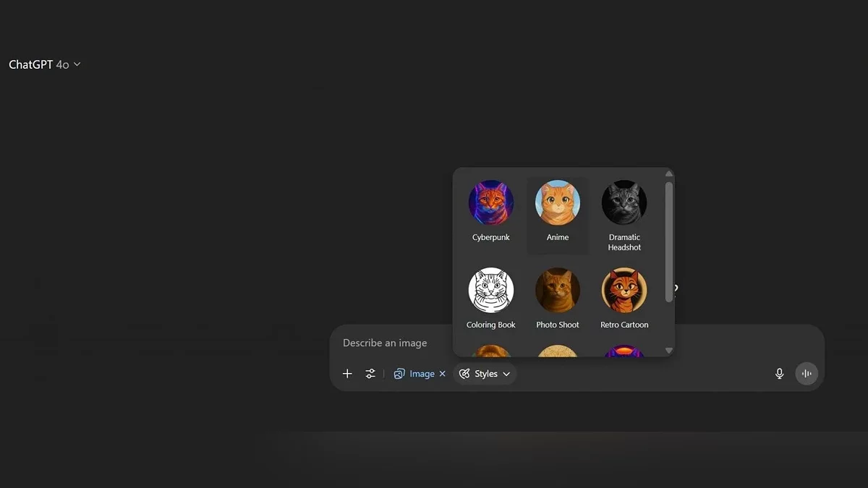Click the Image picture icon
This screenshot has height=488, width=868.
(x=399, y=374)
